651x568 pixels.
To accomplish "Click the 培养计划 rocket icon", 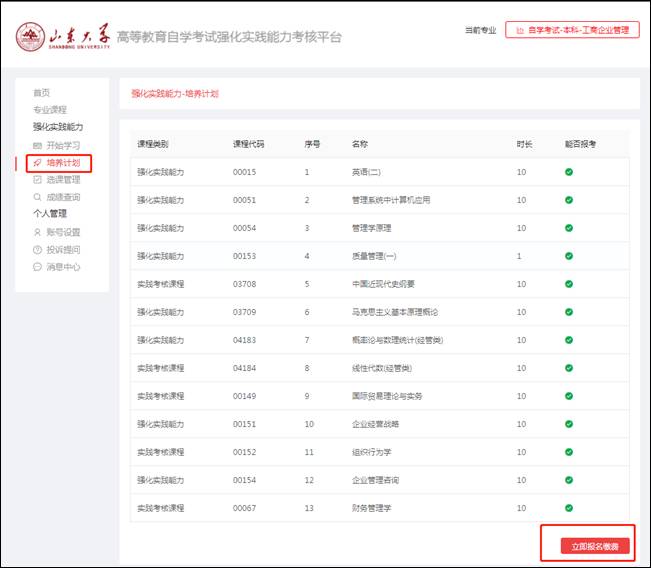I will point(38,162).
